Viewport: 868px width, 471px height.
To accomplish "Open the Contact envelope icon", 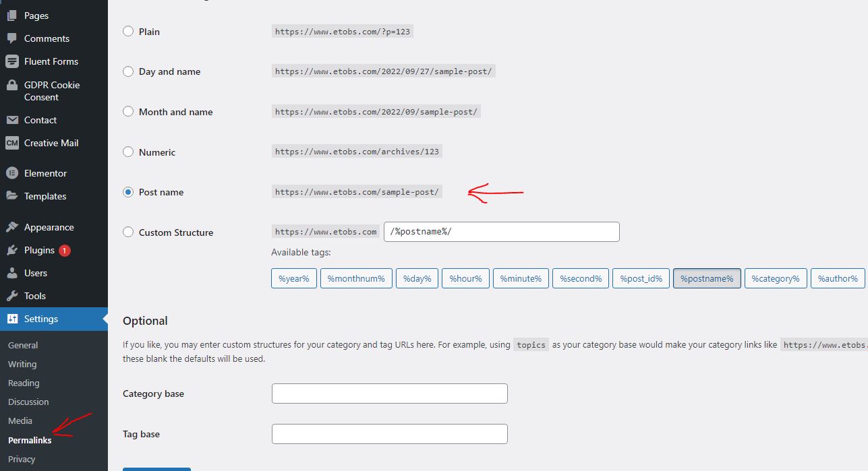I will tap(11, 120).
